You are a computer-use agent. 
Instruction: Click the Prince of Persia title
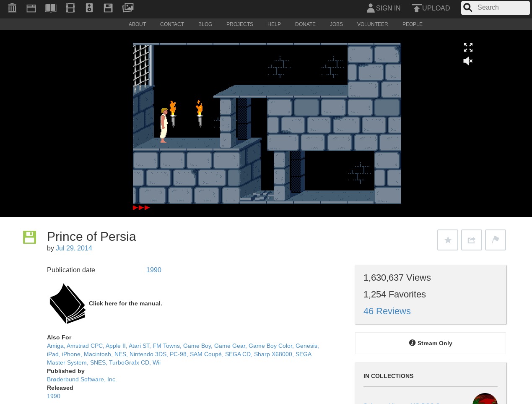[x=91, y=236]
